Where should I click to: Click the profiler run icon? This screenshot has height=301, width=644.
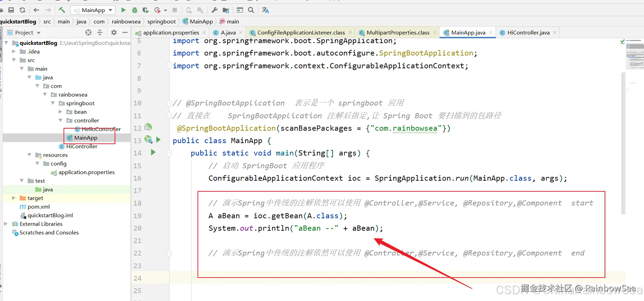click(x=157, y=10)
